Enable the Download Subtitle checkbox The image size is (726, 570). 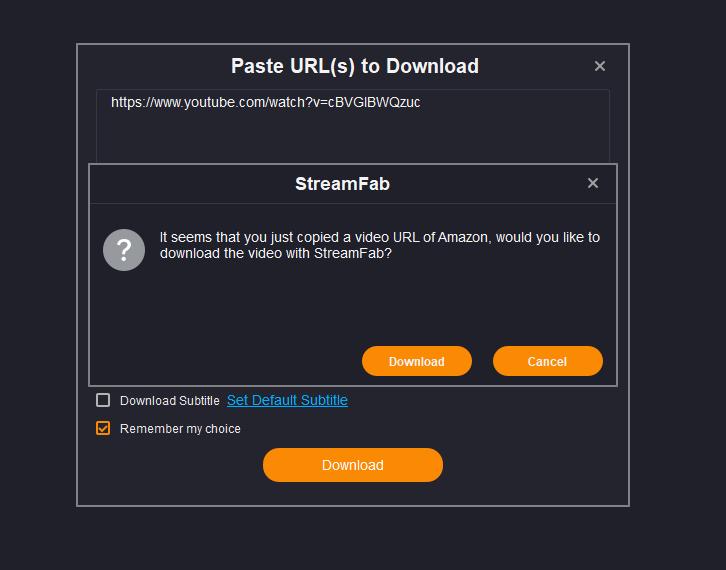[103, 400]
